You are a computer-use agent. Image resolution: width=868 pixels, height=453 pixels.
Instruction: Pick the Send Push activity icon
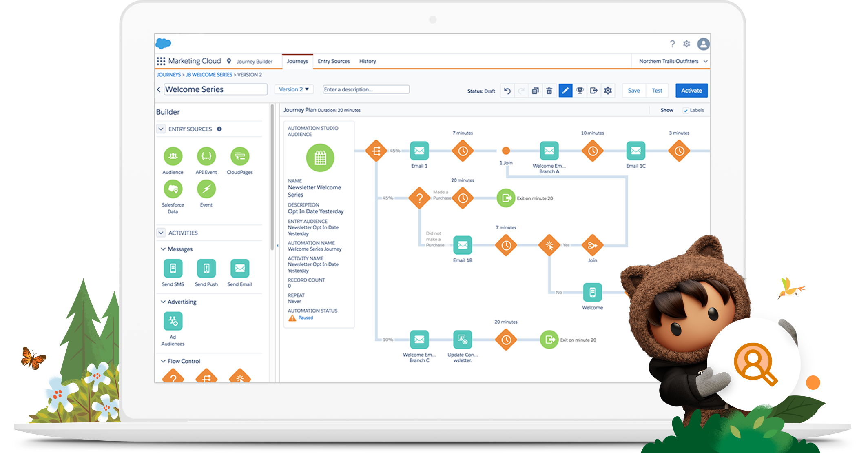click(206, 269)
